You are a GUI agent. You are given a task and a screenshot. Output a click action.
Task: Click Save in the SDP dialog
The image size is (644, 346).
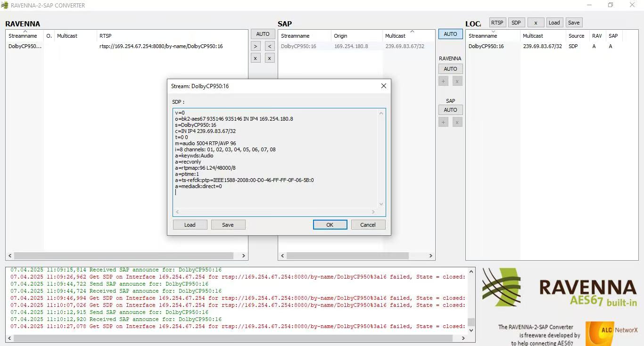coord(228,225)
